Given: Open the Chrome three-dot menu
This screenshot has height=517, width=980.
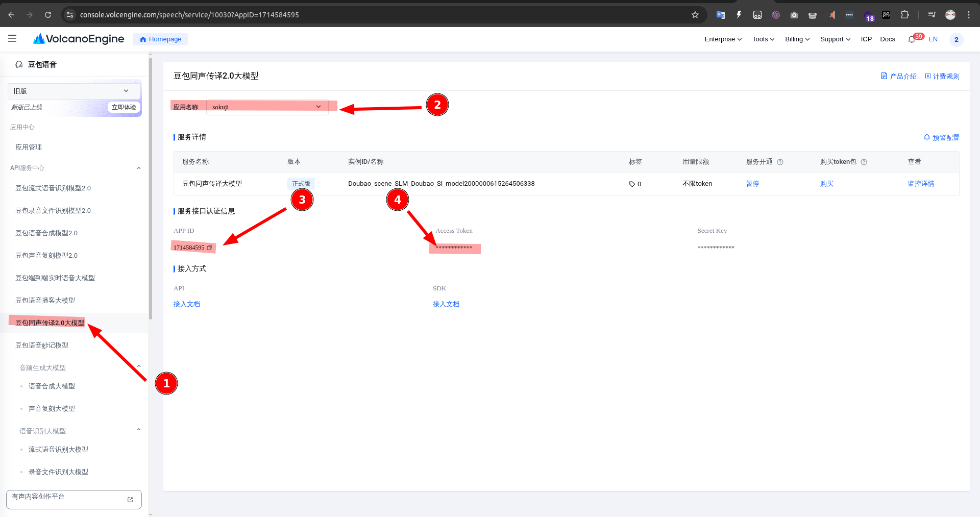Looking at the screenshot, I should coord(969,15).
